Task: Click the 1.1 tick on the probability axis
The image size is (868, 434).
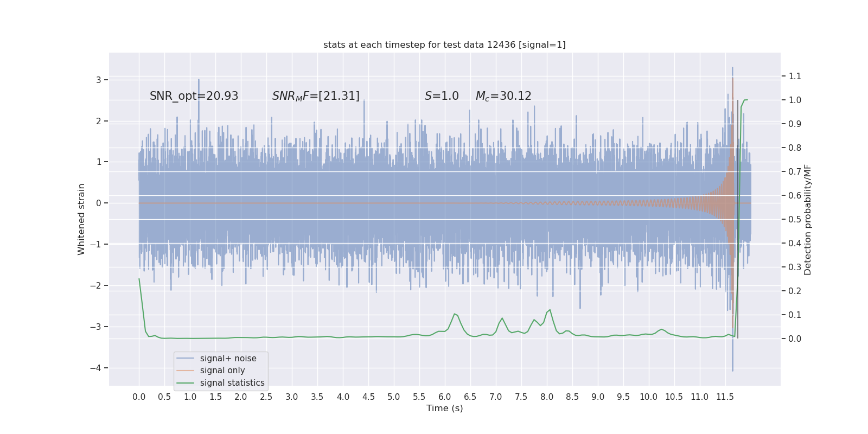Action: (795, 76)
